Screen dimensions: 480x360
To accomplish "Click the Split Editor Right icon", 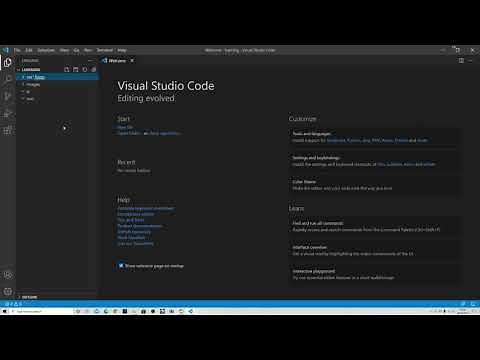I will pos(461,60).
